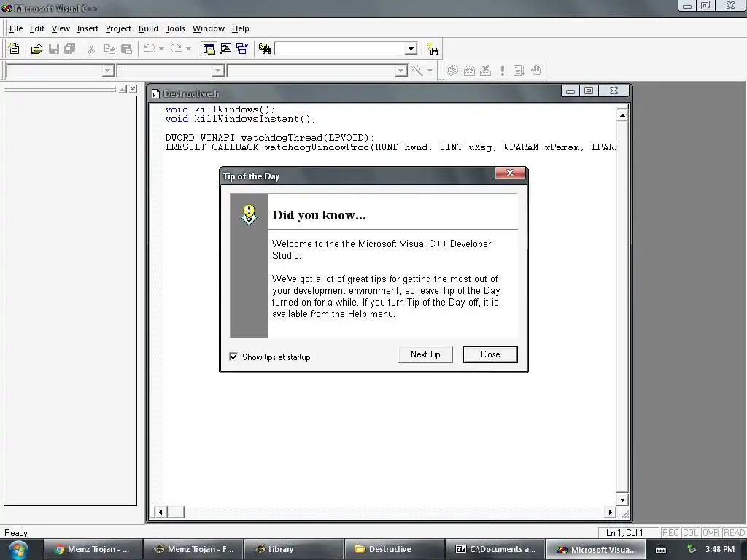
Task: Open the WizardBar filter dropdown
Action: (x=217, y=71)
